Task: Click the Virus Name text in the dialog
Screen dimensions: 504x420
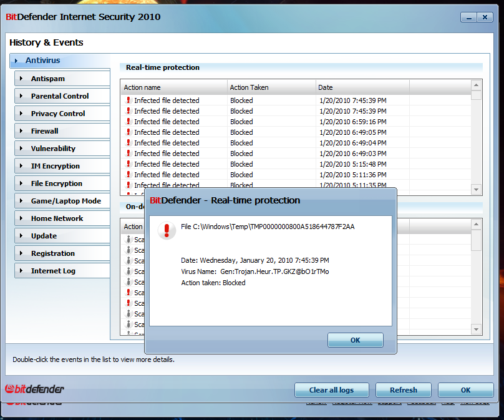Action: point(255,271)
